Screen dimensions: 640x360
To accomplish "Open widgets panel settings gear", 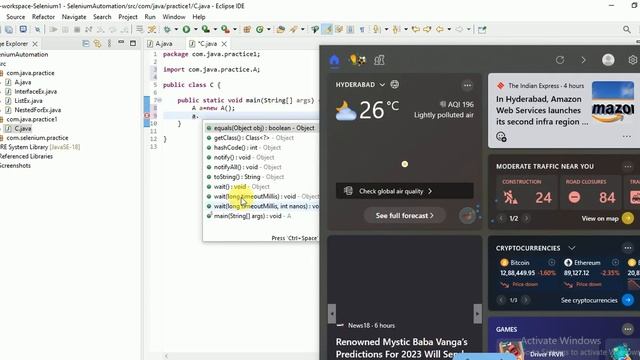I will pyautogui.click(x=633, y=60).
